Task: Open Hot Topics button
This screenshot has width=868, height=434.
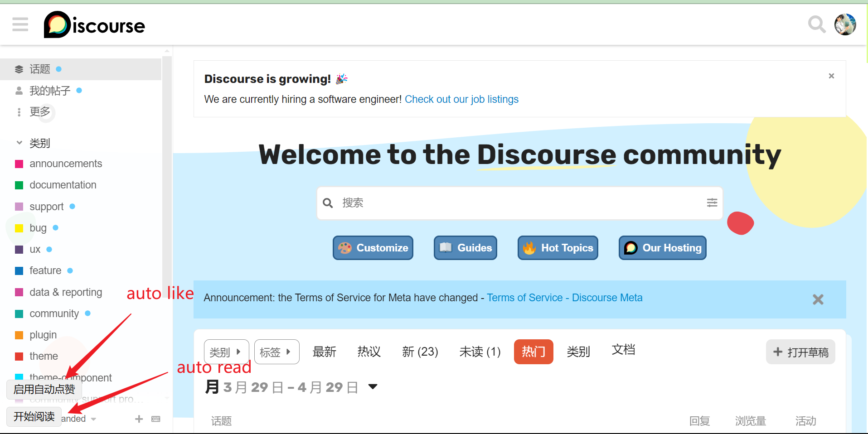Action: [x=558, y=248]
